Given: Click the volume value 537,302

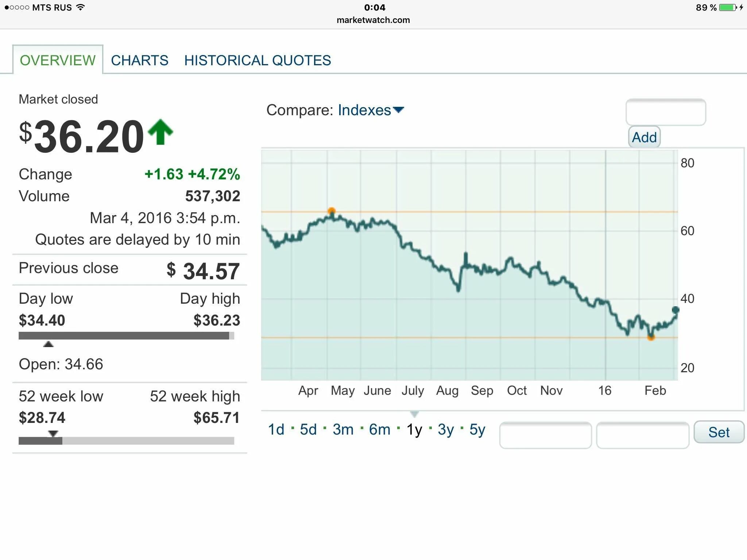Looking at the screenshot, I should pyautogui.click(x=213, y=196).
